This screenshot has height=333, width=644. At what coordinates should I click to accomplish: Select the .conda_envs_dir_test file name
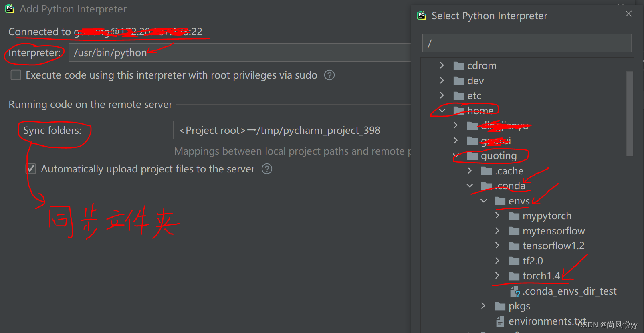569,291
